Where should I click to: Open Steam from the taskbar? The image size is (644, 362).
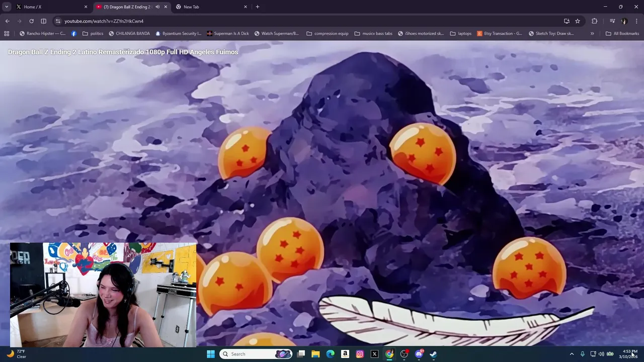coord(433,354)
